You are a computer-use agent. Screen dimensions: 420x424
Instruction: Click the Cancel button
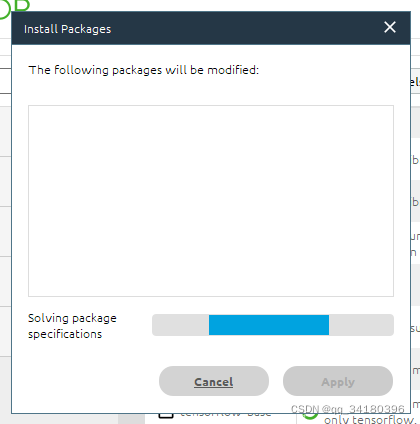(x=214, y=381)
